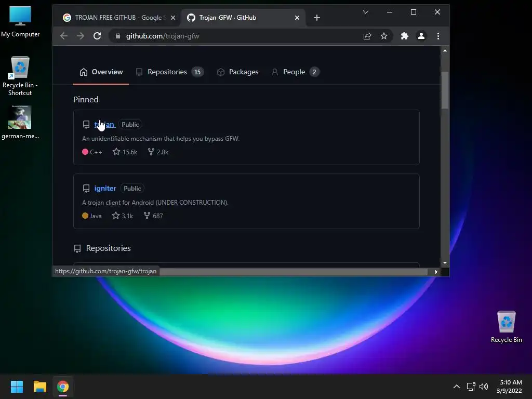Close the Trojan-GFW GitHub tab
The width and height of the screenshot is (532, 399).
(297, 18)
